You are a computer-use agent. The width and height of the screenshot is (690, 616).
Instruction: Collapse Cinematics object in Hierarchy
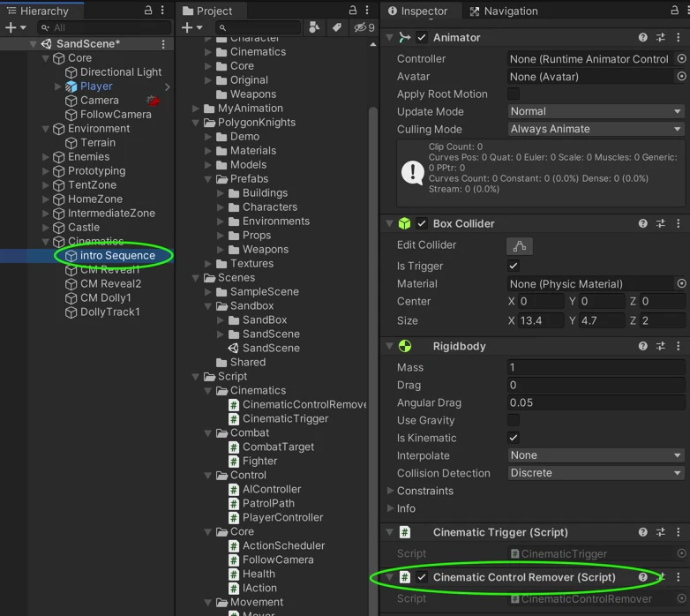coord(45,241)
